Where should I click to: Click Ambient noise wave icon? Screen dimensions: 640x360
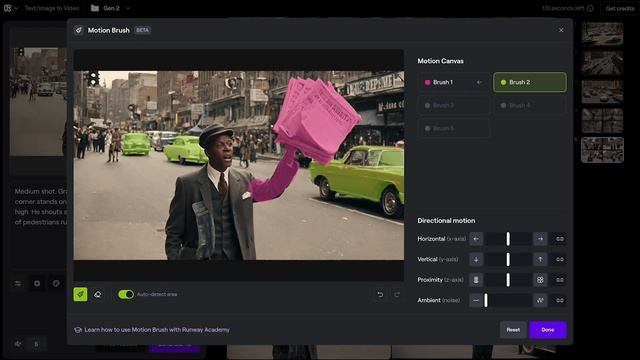point(540,300)
